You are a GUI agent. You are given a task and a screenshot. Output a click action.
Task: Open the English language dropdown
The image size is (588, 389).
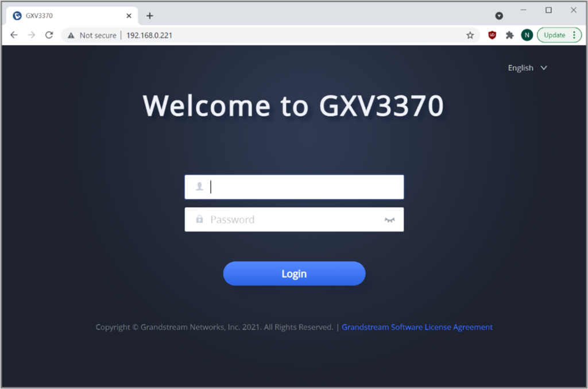(x=527, y=68)
